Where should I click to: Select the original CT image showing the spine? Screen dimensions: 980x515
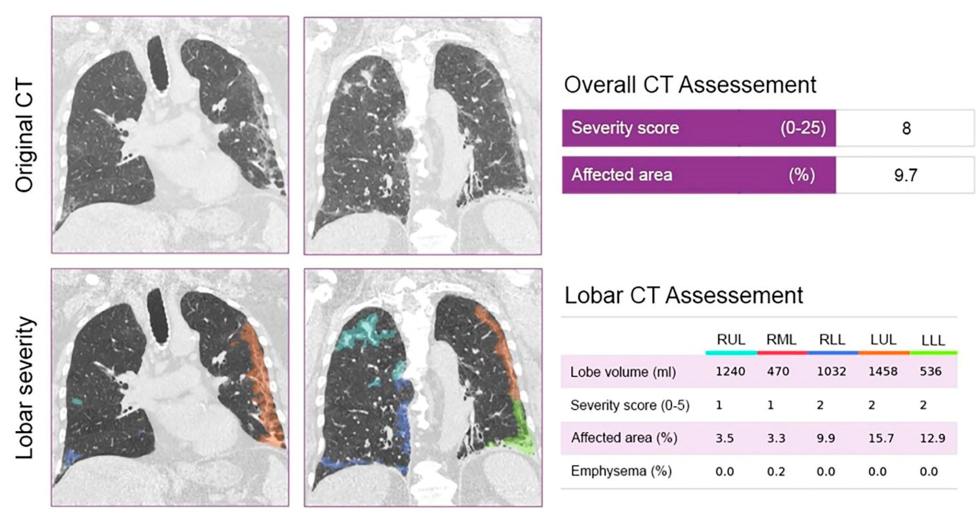click(423, 136)
